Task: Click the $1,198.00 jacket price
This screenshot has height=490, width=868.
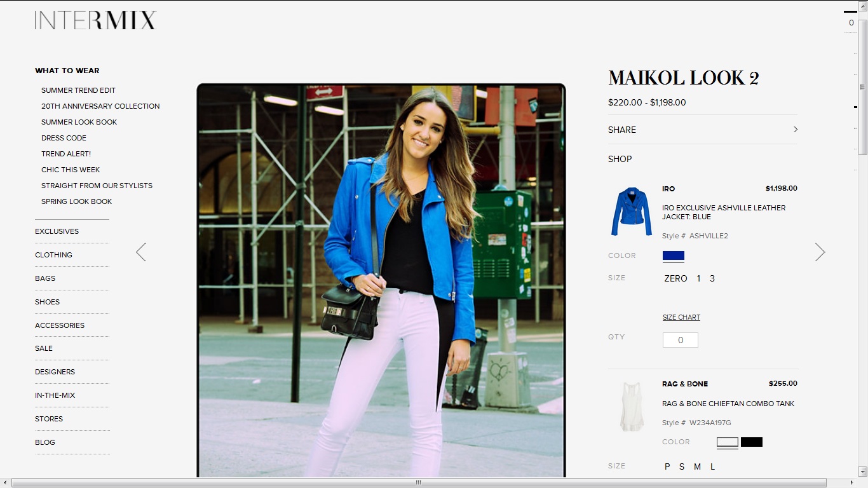Action: click(x=782, y=189)
